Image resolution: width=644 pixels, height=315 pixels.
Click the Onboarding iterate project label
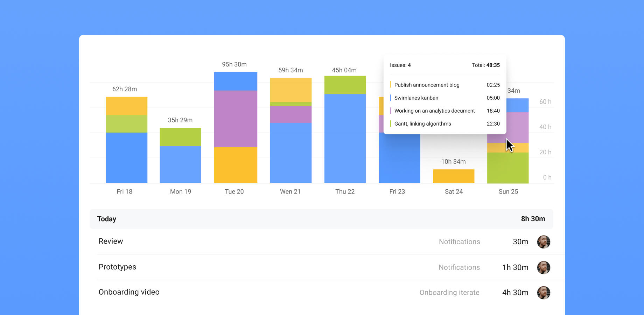(449, 293)
